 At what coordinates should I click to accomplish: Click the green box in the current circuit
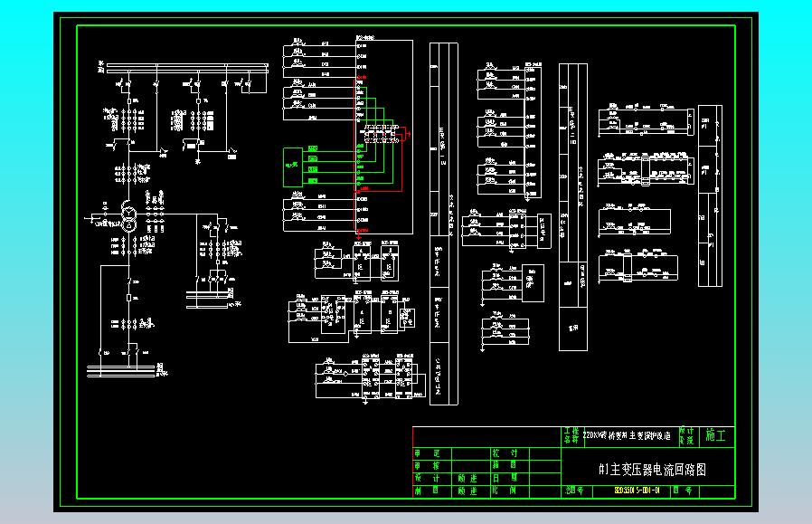coord(293,167)
